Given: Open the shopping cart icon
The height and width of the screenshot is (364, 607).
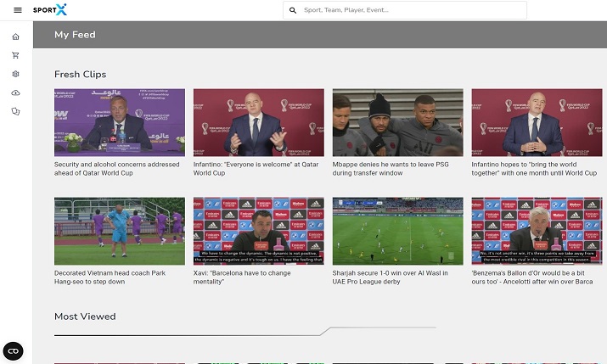Looking at the screenshot, I should pos(15,55).
